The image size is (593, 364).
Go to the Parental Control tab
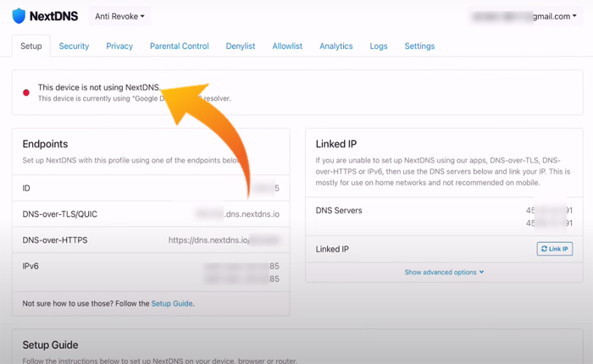pos(180,47)
